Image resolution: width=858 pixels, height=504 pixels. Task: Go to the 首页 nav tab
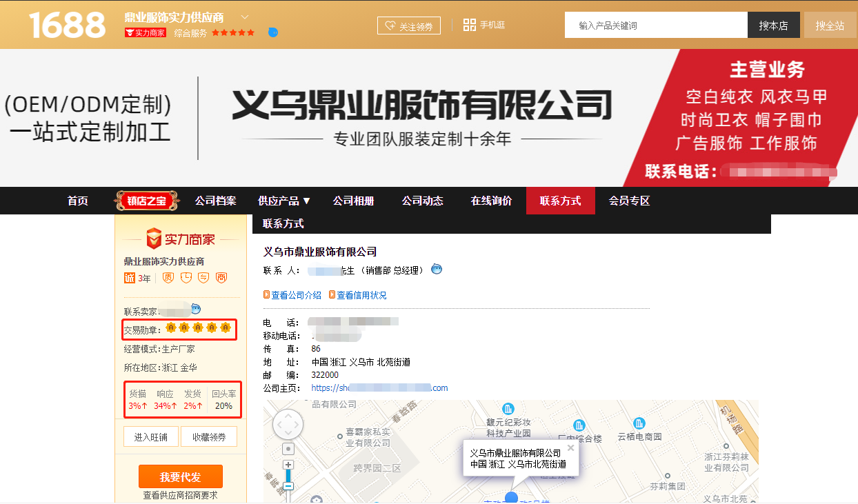coord(78,201)
